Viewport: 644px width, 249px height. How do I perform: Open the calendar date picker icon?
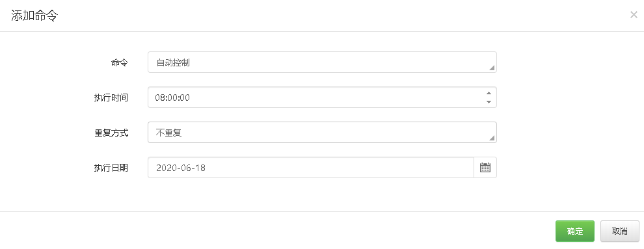(485, 167)
